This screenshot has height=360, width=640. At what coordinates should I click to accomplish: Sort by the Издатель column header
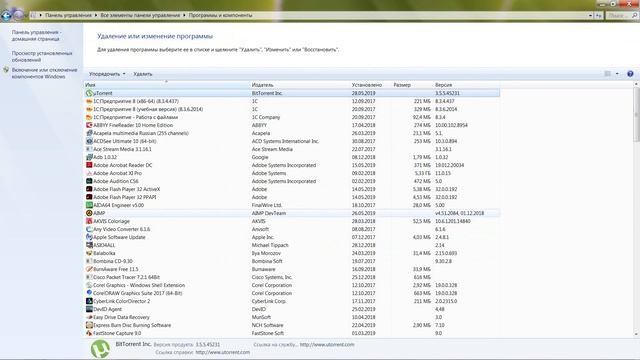[300, 85]
